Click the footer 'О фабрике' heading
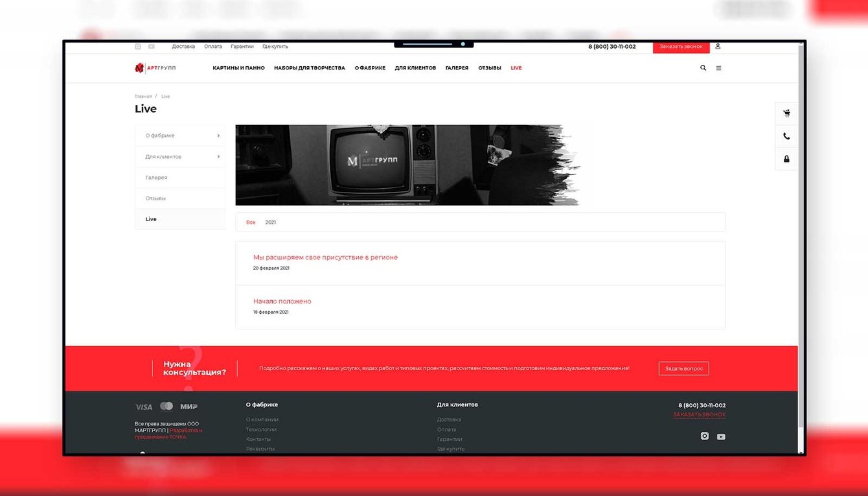The width and height of the screenshot is (868, 496). point(262,405)
